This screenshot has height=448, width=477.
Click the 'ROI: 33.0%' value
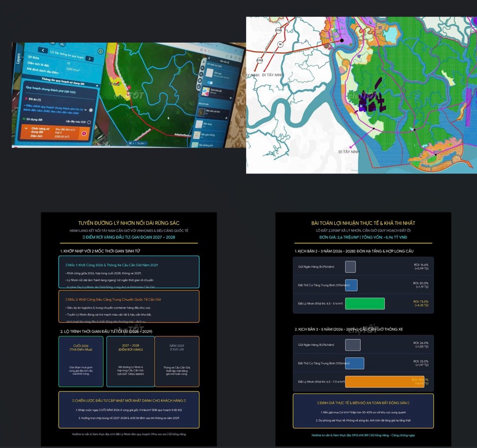(x=421, y=361)
